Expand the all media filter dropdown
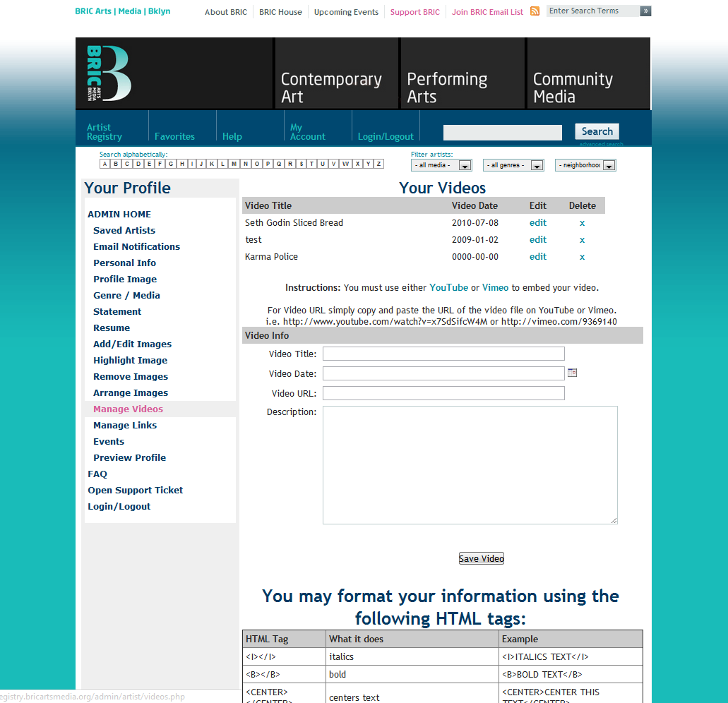 (441, 165)
